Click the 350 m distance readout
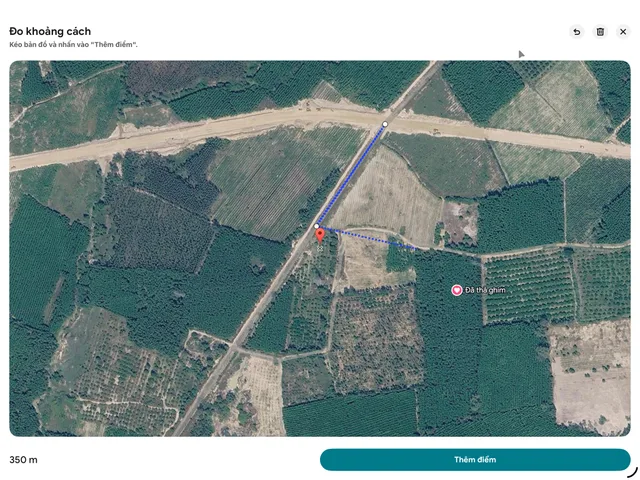The width and height of the screenshot is (640, 480). 23,460
